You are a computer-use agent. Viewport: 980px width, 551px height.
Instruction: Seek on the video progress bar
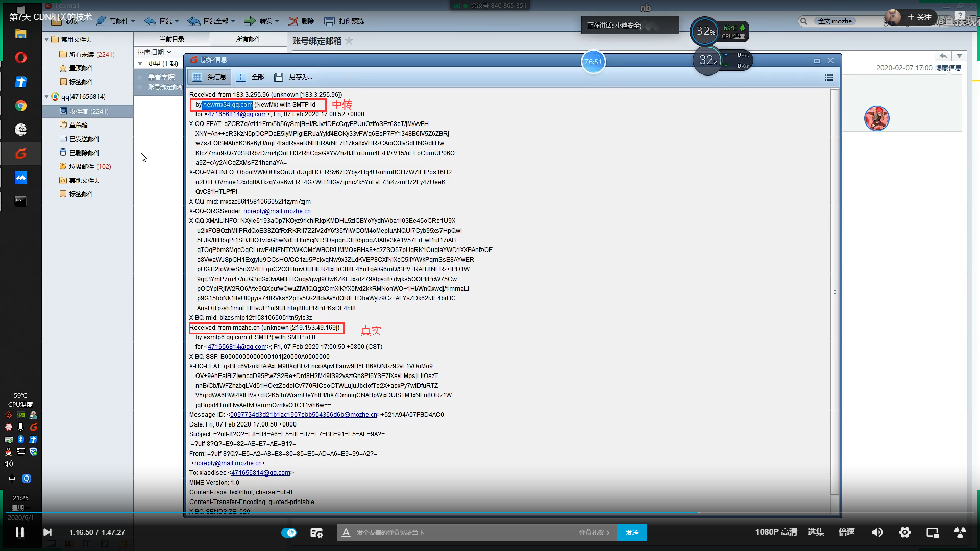490,512
